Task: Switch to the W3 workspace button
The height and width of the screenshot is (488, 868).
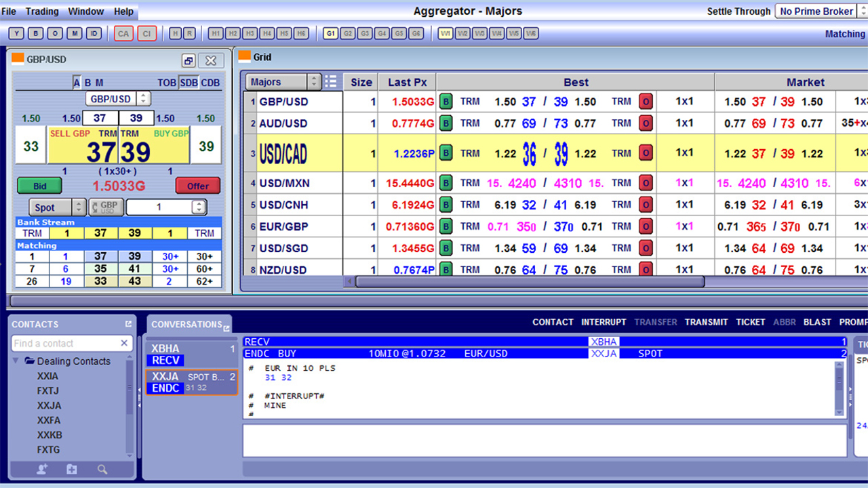Action: (x=479, y=33)
